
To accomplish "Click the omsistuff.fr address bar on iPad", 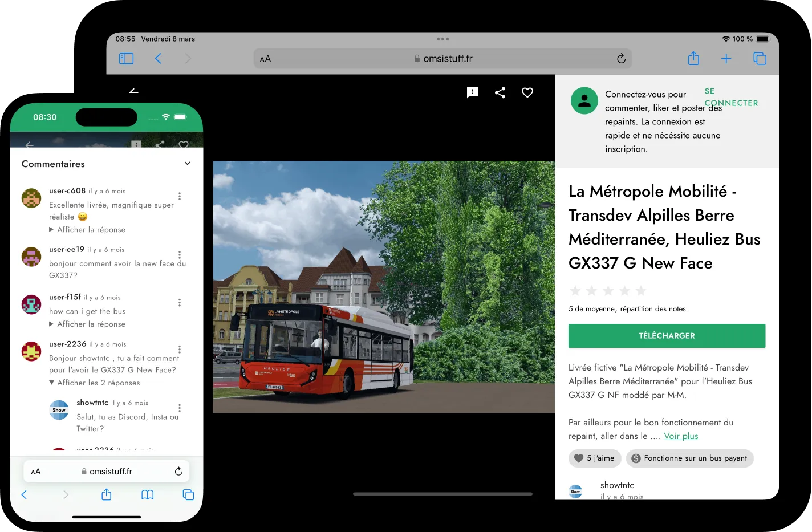I will (x=442, y=59).
